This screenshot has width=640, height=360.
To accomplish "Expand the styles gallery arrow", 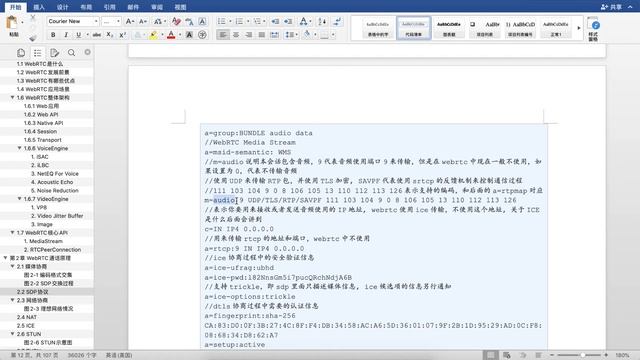I will (x=578, y=28).
